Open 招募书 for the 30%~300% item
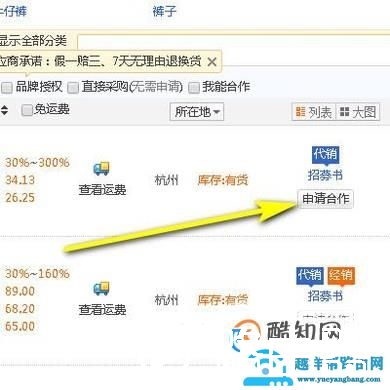This screenshot has height=390, width=390. 325,175
